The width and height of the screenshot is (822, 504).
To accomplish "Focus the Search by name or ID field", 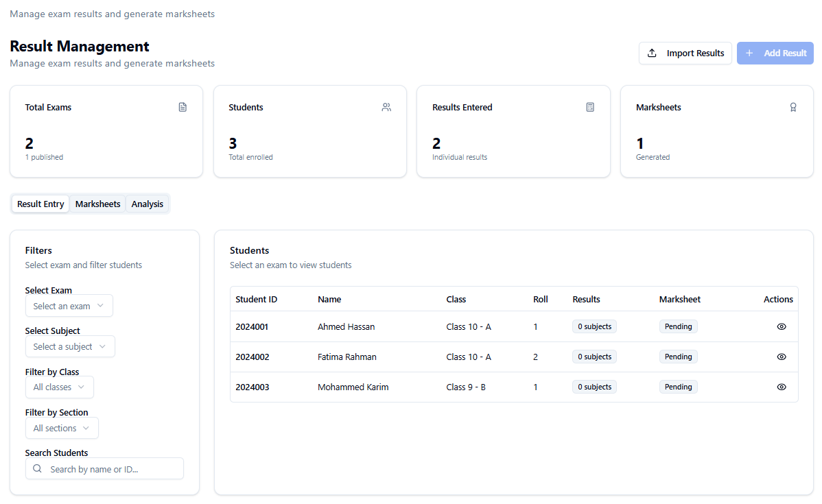I will click(113, 469).
